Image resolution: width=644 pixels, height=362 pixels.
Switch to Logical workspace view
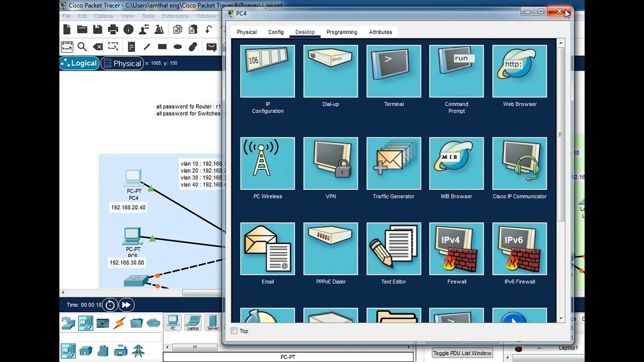(79, 63)
